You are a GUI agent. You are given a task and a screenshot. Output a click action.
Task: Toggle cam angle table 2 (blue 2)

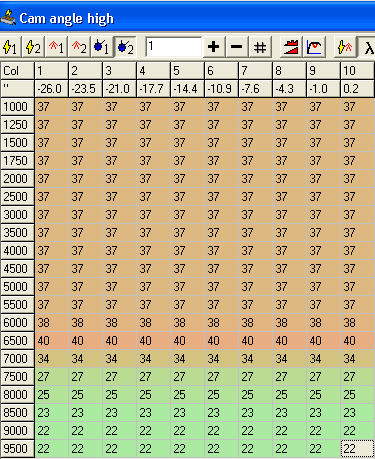125,47
